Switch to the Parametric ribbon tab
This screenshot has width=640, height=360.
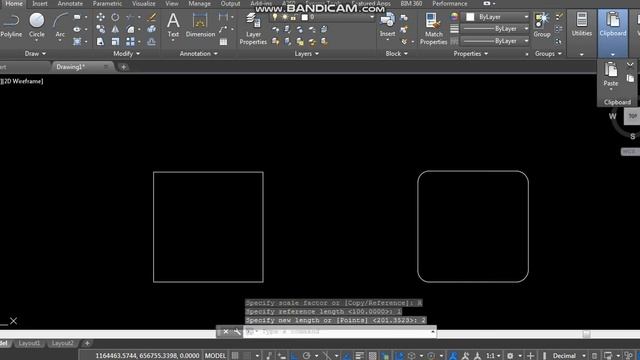tap(107, 4)
